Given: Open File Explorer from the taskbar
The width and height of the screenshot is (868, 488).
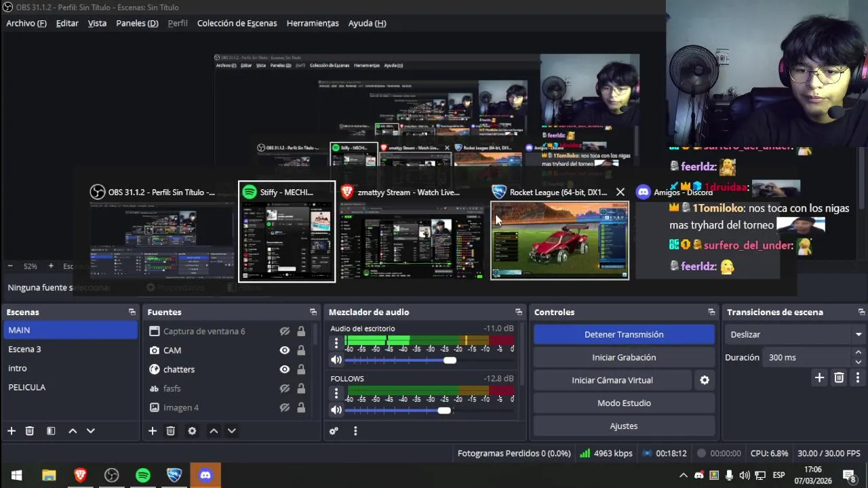Looking at the screenshot, I should (x=49, y=475).
